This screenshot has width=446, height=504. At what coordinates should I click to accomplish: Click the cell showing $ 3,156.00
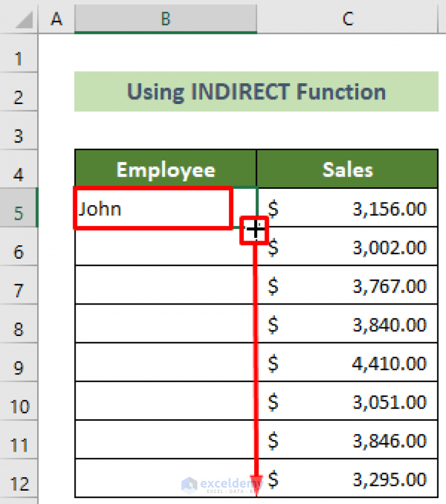point(349,208)
